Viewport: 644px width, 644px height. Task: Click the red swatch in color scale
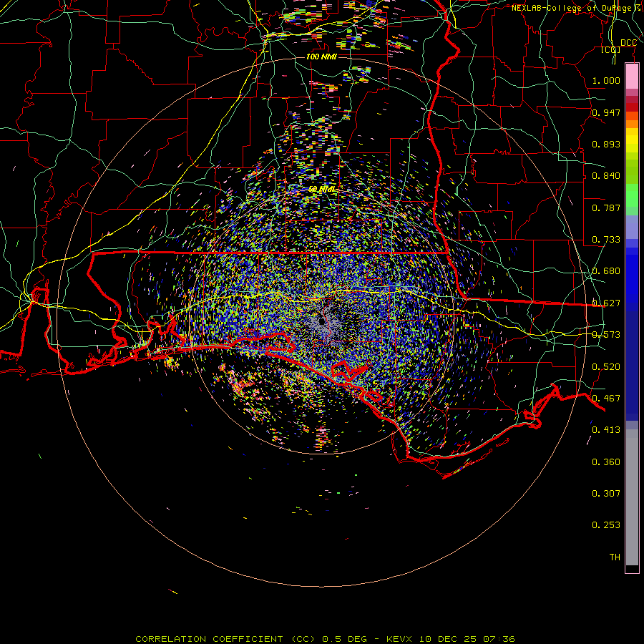point(632,107)
